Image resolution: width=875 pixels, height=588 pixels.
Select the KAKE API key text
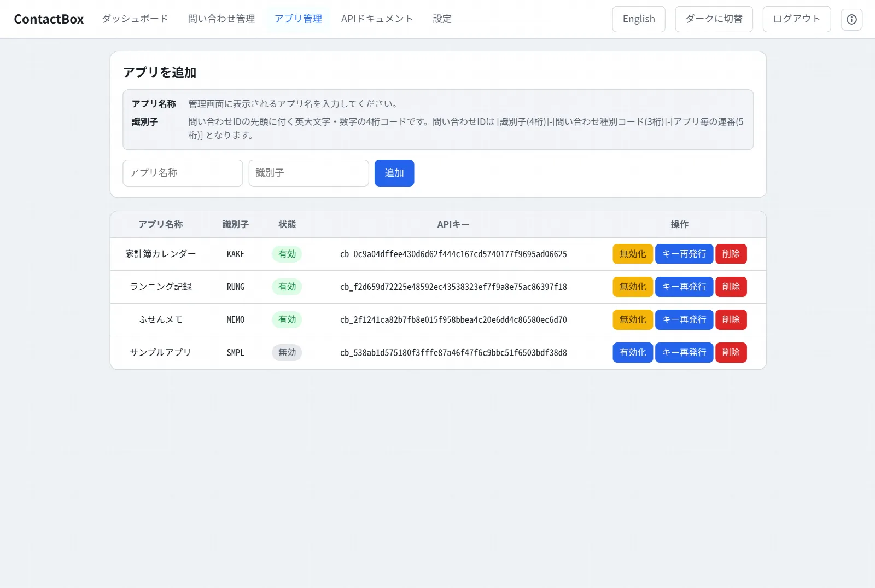[x=453, y=254]
